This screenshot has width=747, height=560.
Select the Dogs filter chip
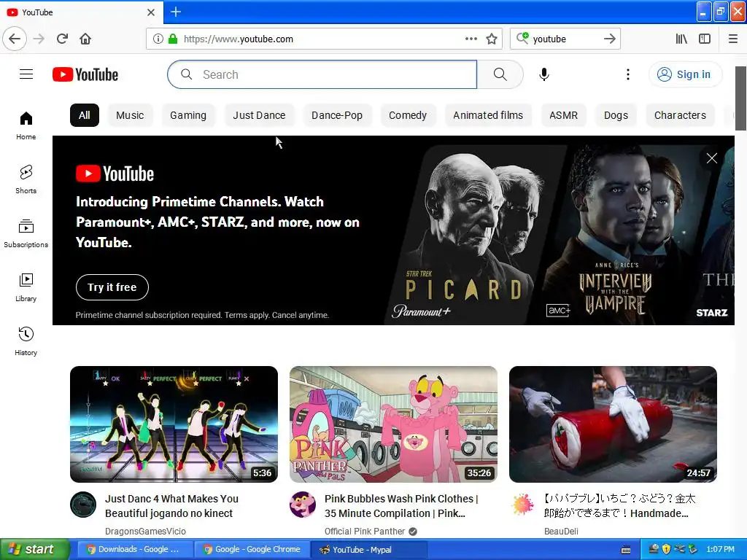pyautogui.click(x=616, y=115)
